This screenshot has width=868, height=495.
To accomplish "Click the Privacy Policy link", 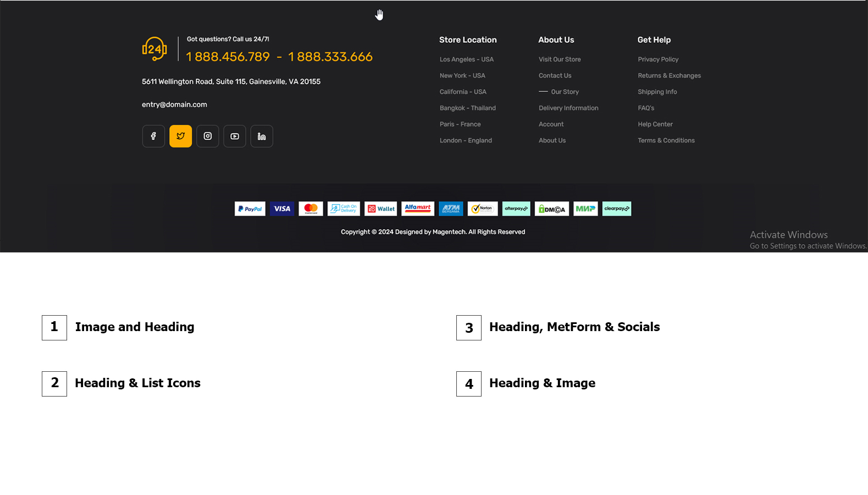I will pyautogui.click(x=658, y=59).
